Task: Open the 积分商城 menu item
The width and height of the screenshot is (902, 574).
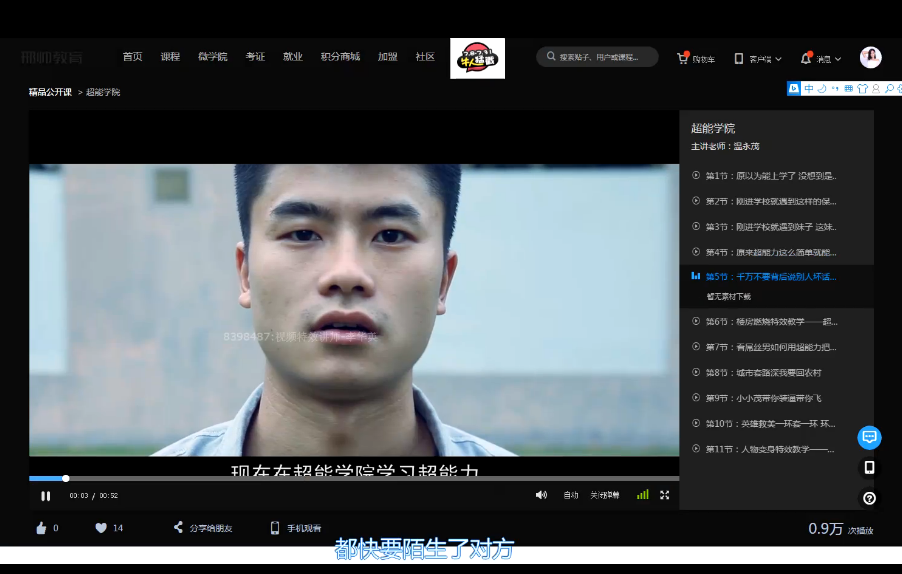Action: [x=340, y=57]
